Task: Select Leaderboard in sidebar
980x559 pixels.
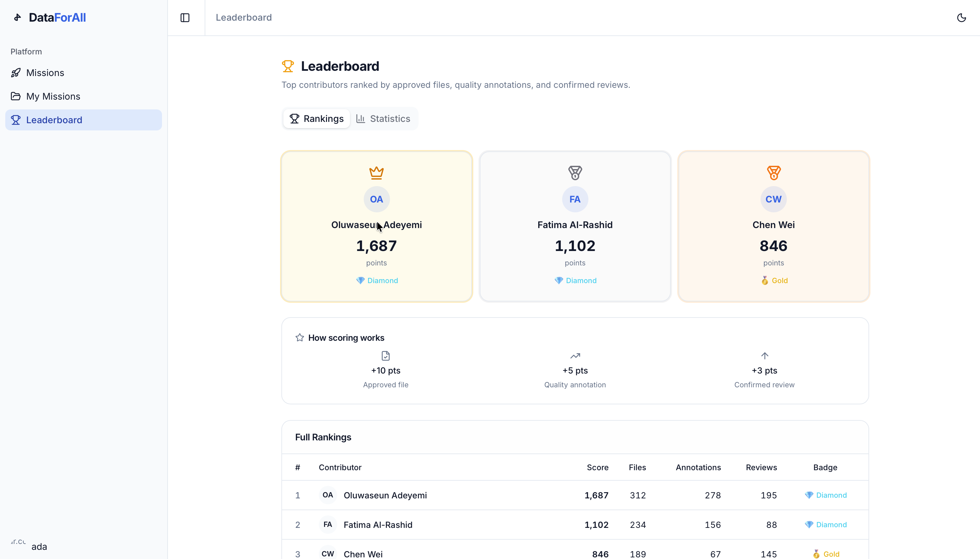Action: [x=54, y=120]
